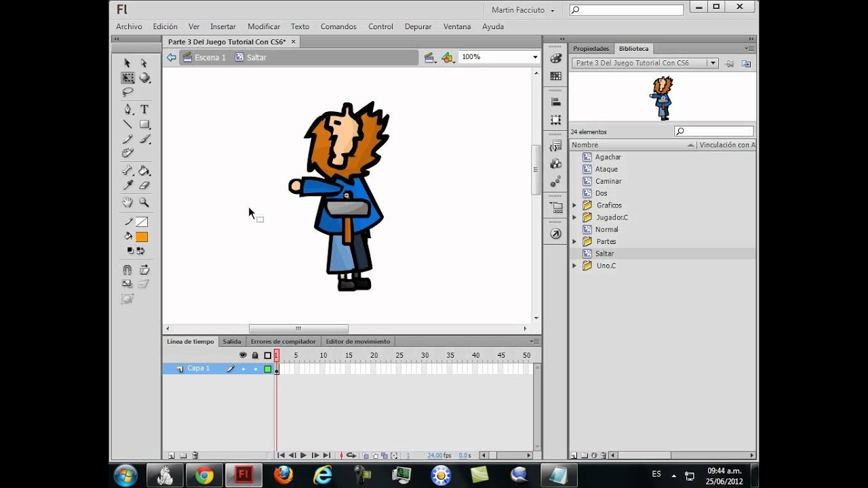The width and height of the screenshot is (868, 488).
Task: Open the Insertar menu
Action: tap(223, 26)
